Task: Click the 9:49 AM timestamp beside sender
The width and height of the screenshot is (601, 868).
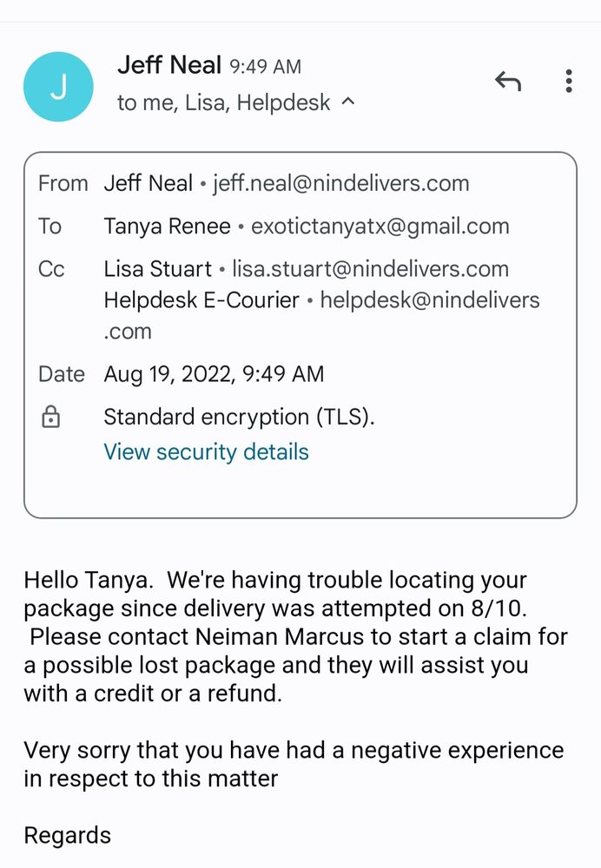Action: 265,66
